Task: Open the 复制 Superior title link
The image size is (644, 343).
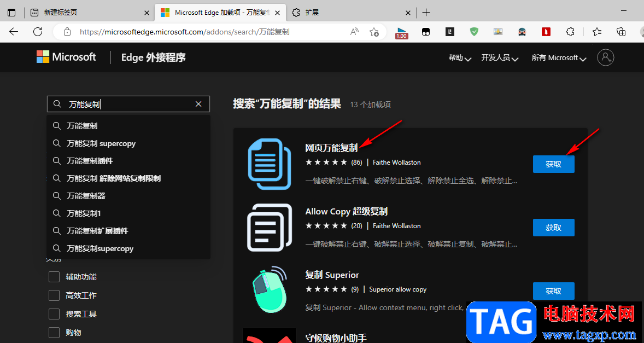Action: pos(332,275)
